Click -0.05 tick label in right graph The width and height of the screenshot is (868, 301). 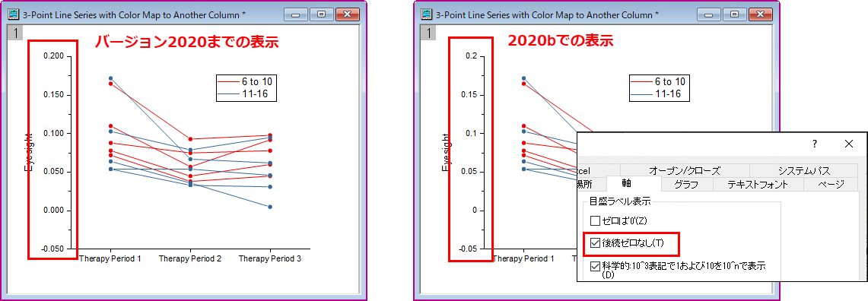pos(468,249)
